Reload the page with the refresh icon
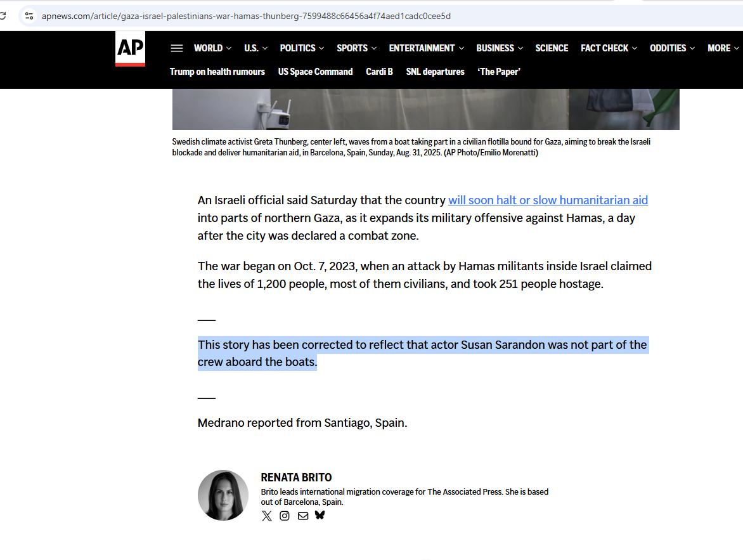The height and width of the screenshot is (560, 743). (x=3, y=16)
